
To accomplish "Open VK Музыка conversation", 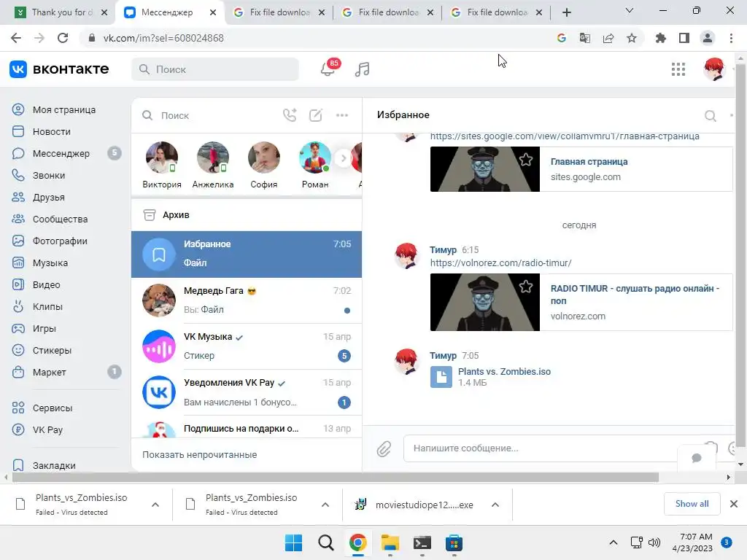I will point(247,346).
